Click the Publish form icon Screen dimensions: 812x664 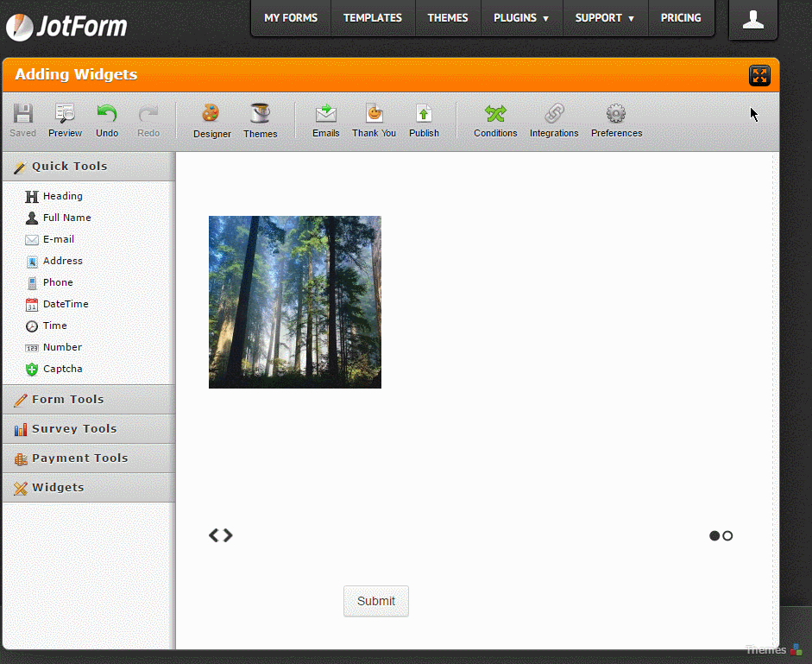coord(424,114)
